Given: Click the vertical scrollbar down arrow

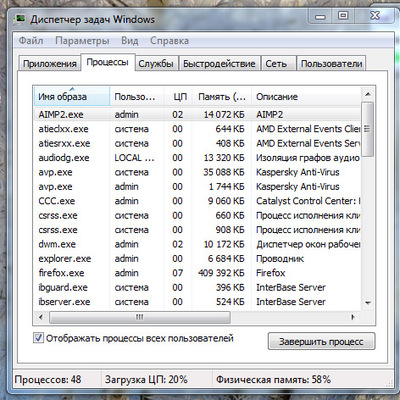Looking at the screenshot, I should point(368,303).
